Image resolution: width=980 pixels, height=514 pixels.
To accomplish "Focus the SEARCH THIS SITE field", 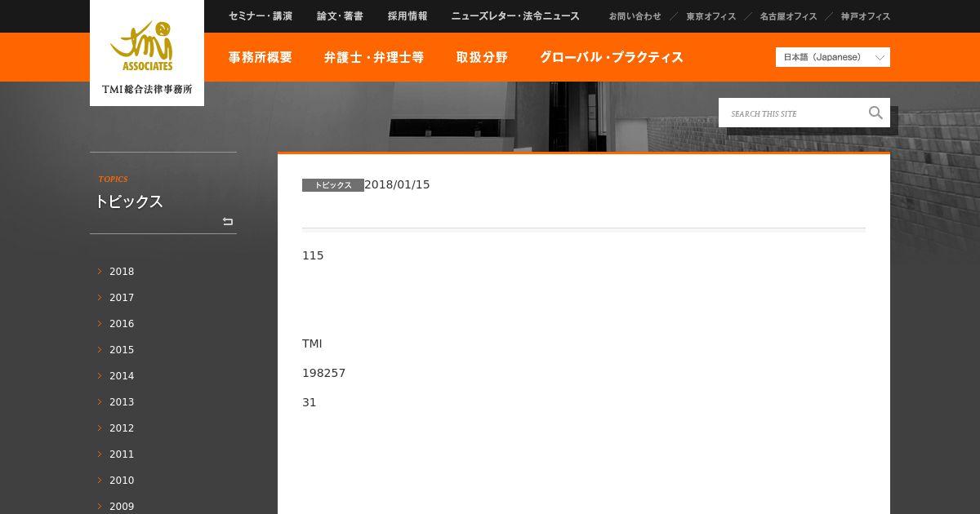I will pyautogui.click(x=792, y=113).
